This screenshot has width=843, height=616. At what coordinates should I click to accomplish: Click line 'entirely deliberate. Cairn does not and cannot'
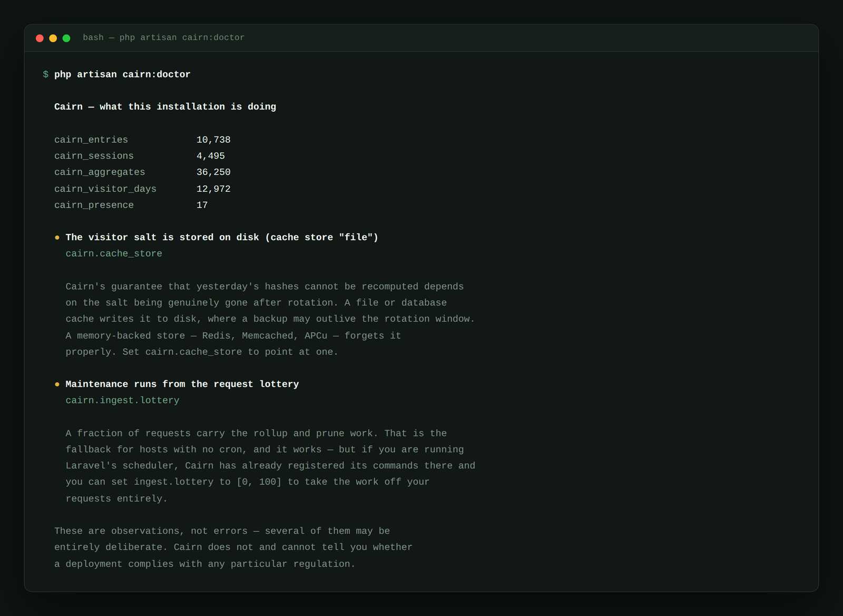(233, 547)
